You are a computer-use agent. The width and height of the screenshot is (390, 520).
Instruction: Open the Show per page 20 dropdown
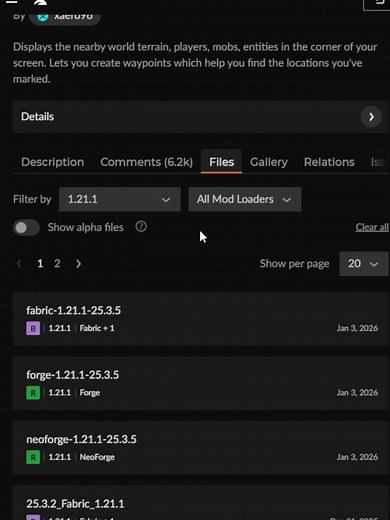coord(364,264)
